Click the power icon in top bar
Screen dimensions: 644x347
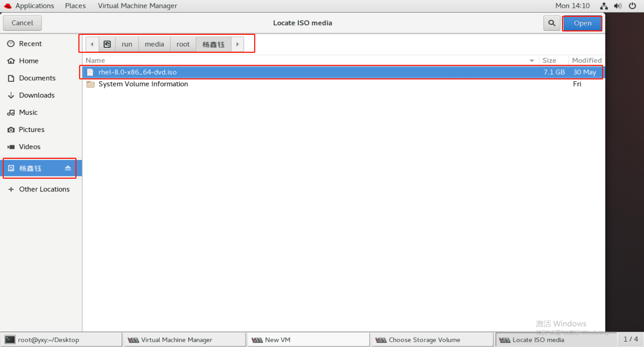tap(632, 6)
